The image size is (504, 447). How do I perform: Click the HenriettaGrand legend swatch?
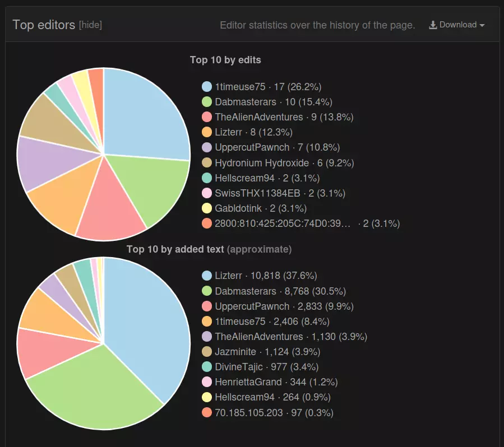pos(207,382)
